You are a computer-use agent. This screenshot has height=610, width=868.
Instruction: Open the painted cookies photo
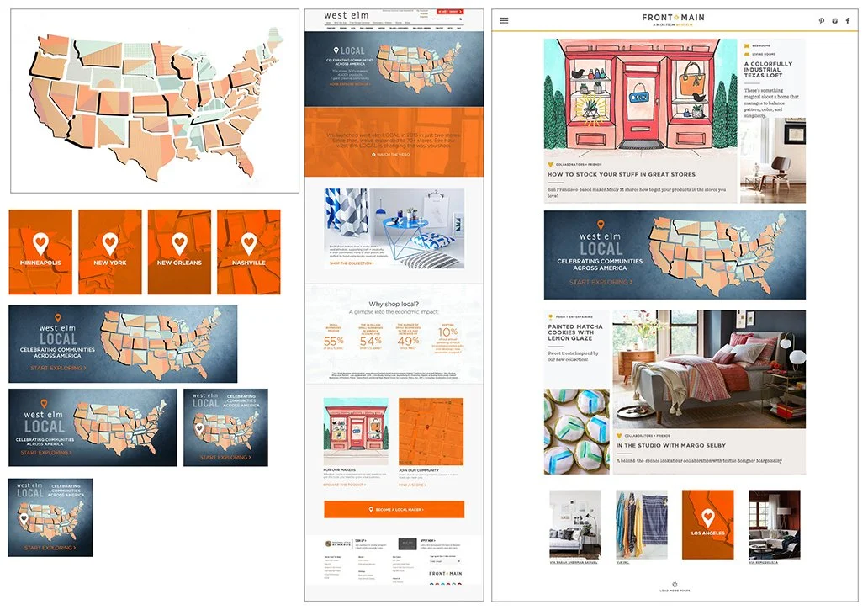tap(577, 431)
